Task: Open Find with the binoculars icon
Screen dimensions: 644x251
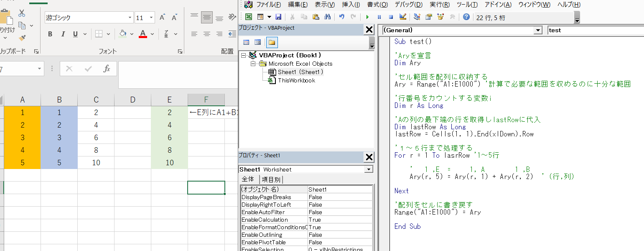Action: tap(327, 17)
